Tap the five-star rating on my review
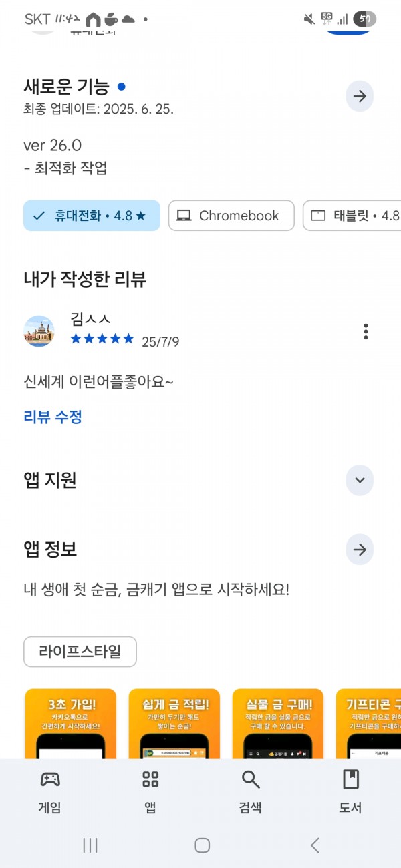 [x=102, y=339]
